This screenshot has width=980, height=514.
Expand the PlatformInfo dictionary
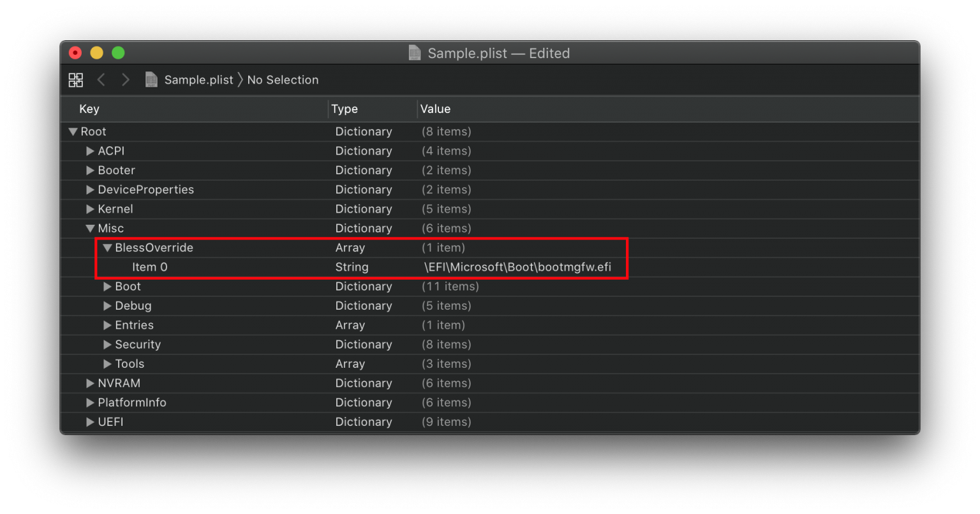pyautogui.click(x=90, y=403)
